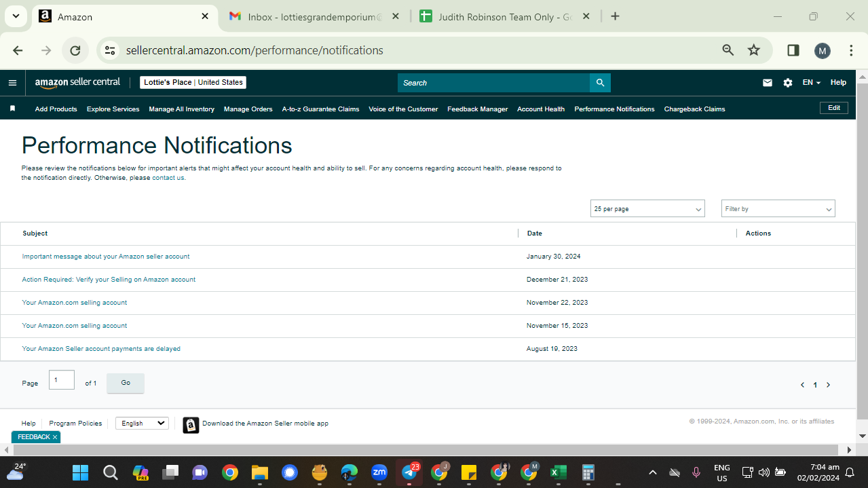868x488 pixels.
Task: Close the FEEDBACK tab with the x
Action: point(55,437)
